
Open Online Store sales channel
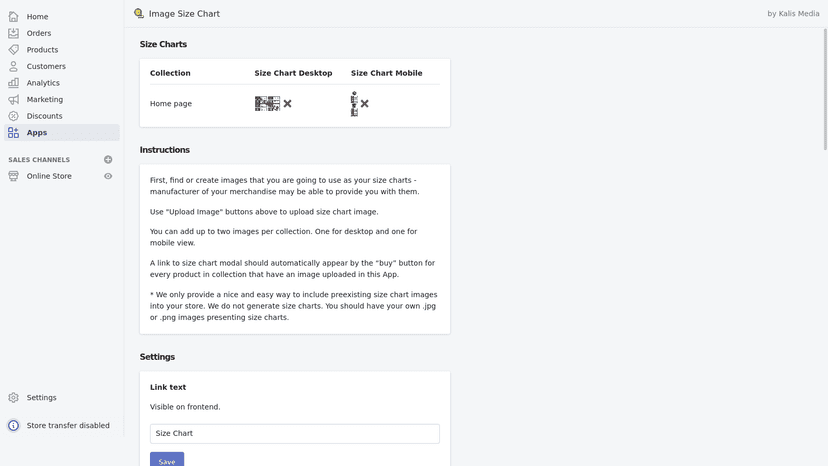pos(49,176)
